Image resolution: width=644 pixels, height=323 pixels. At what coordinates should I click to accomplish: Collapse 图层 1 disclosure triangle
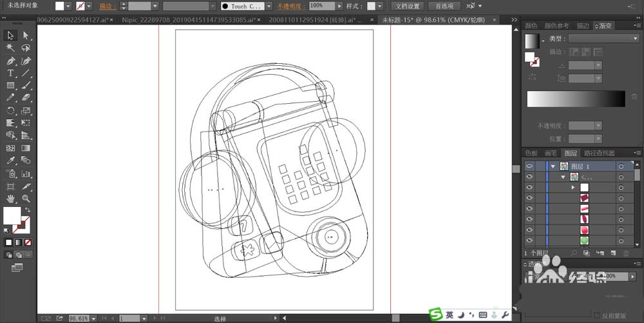[x=553, y=166]
